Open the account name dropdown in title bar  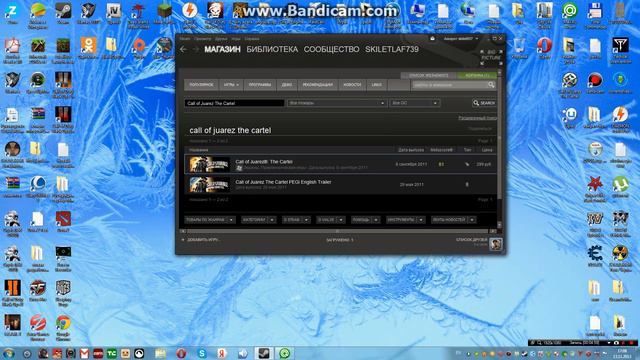[460, 39]
